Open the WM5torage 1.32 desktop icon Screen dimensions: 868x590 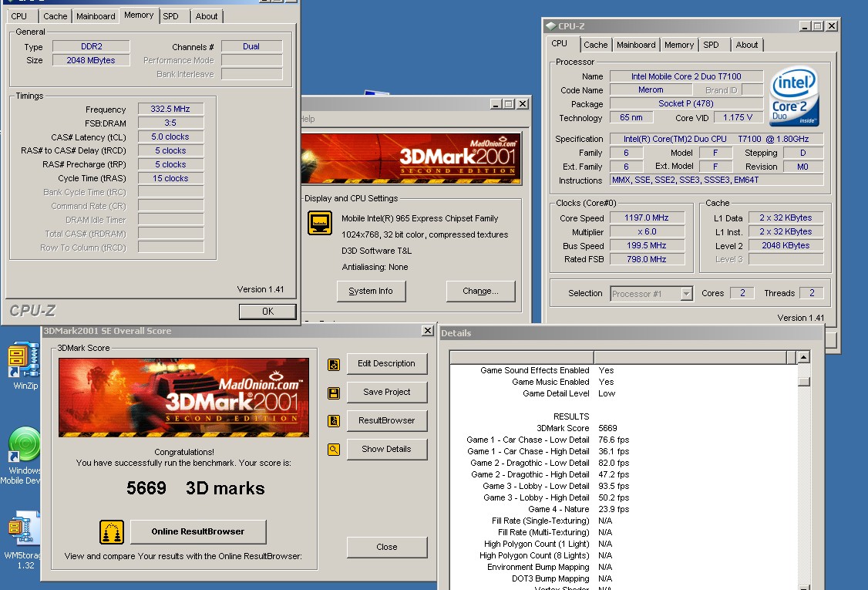click(24, 528)
